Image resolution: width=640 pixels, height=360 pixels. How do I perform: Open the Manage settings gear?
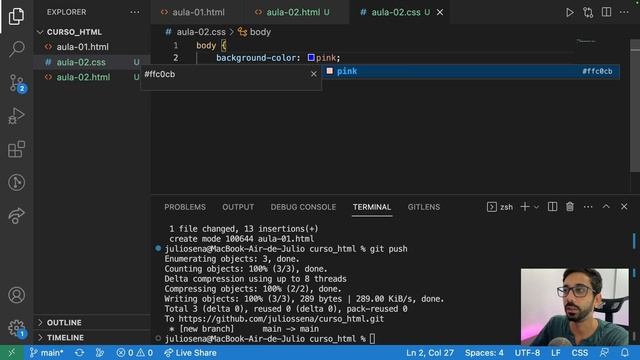17,328
